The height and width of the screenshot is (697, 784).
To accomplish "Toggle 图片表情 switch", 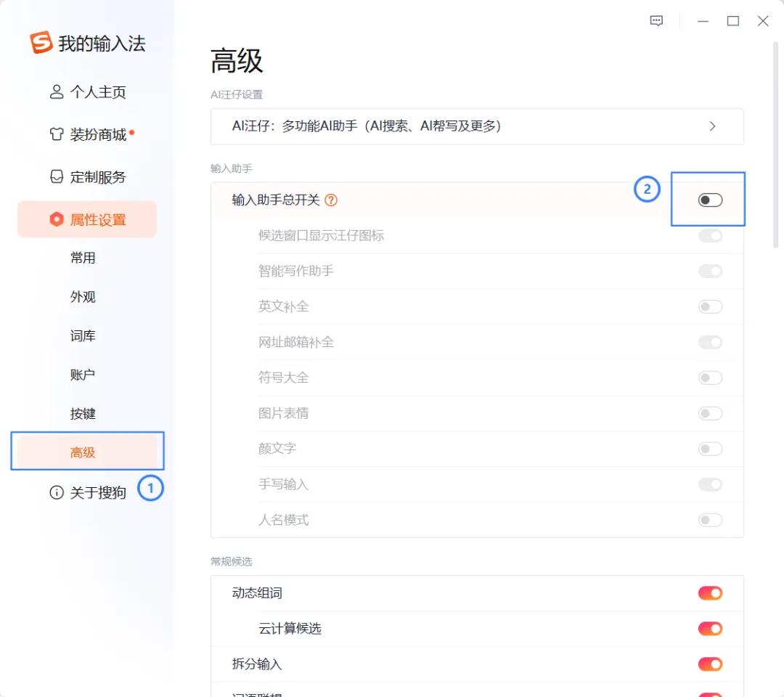I will (710, 413).
